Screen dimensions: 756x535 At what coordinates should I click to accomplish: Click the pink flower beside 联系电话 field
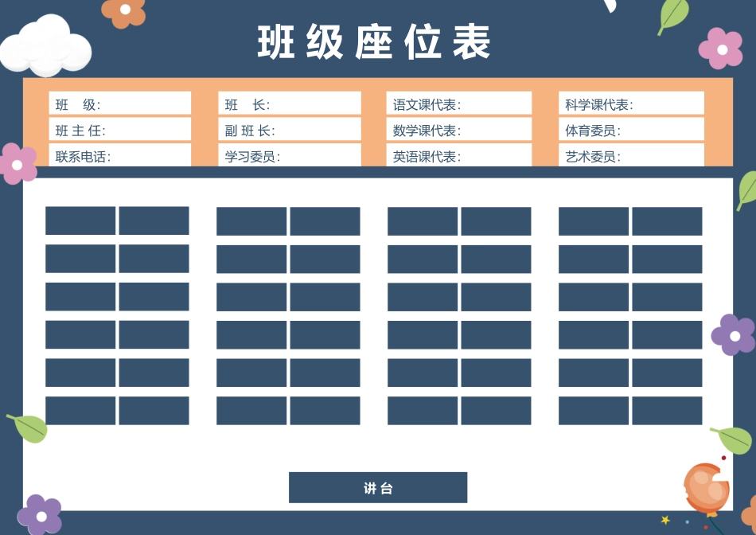[18, 163]
